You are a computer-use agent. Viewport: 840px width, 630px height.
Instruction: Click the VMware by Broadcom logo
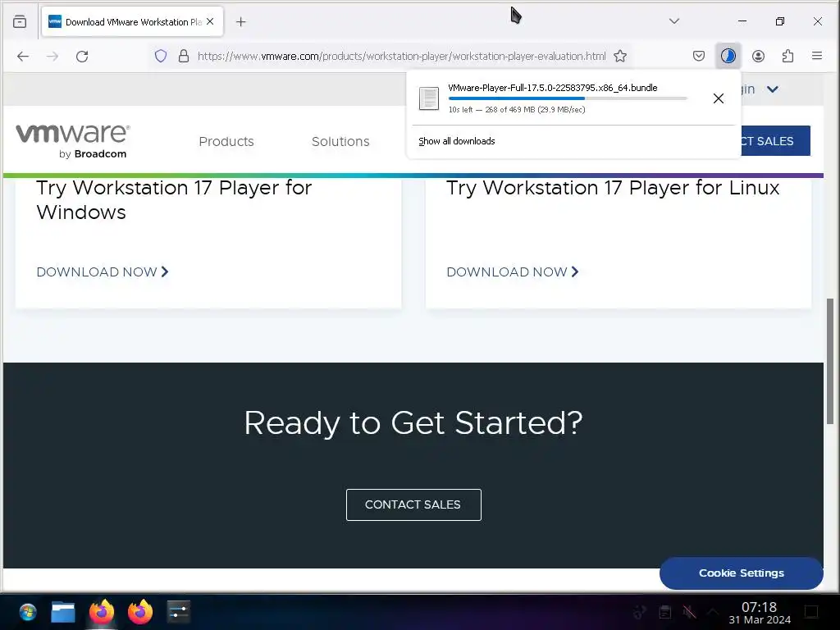pyautogui.click(x=73, y=141)
